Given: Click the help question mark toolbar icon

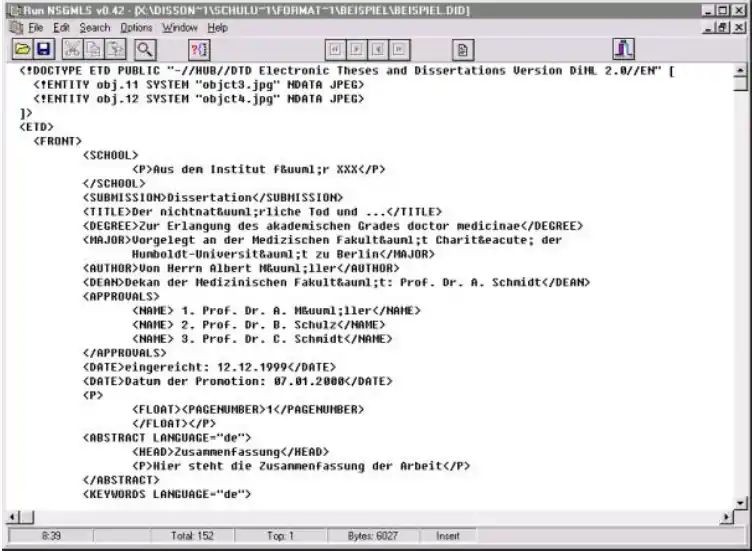Looking at the screenshot, I should pyautogui.click(x=199, y=49).
